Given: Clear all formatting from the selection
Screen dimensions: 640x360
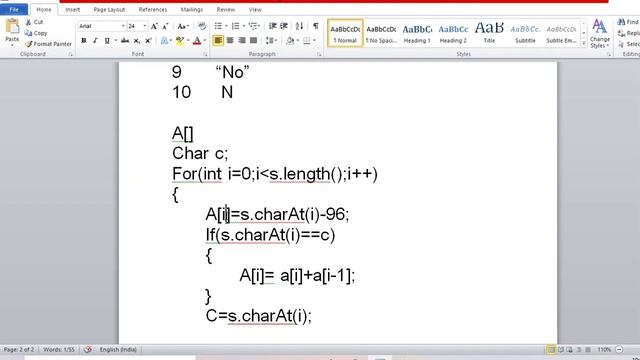Looking at the screenshot, I should [202, 27].
